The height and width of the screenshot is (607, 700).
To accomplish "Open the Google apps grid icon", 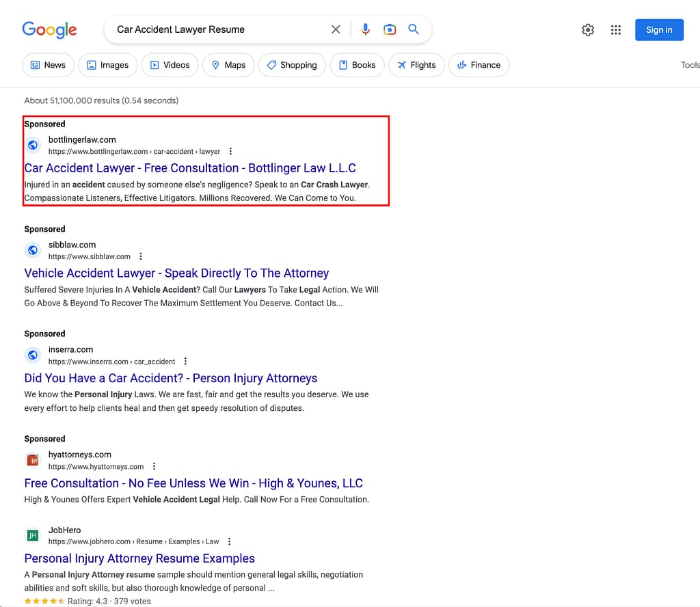I will (616, 30).
